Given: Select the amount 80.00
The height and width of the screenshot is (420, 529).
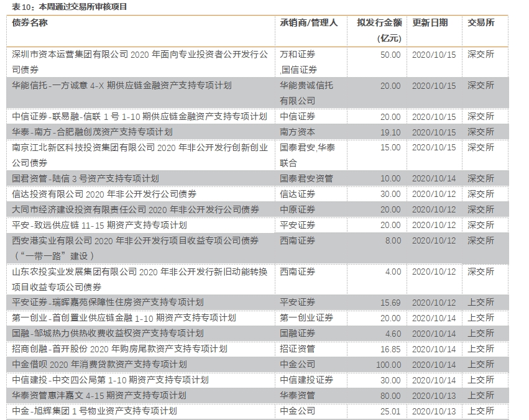Looking at the screenshot, I should coord(390,396).
